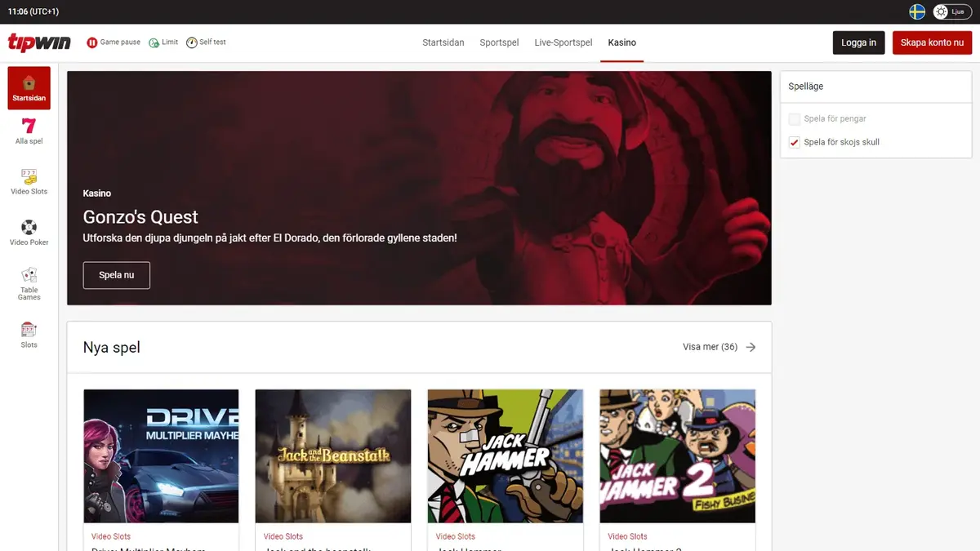This screenshot has height=551, width=980.
Task: Open the Limit icon
Action: [154, 42]
